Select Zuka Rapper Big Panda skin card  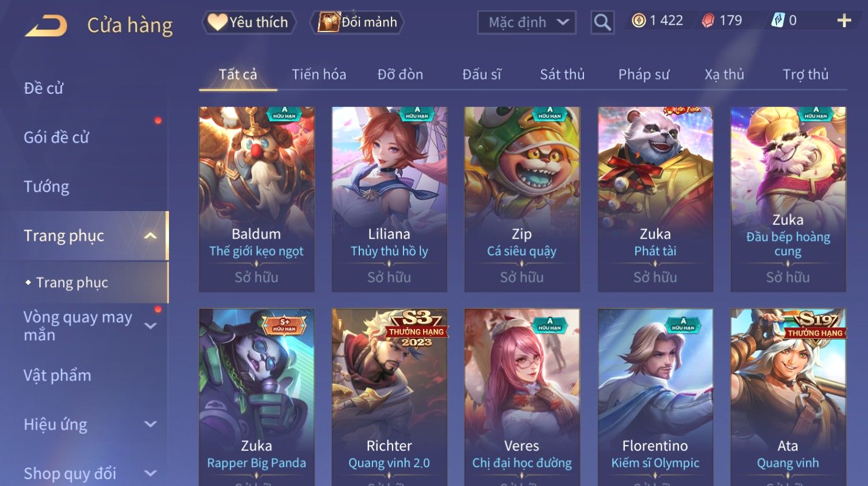click(256, 397)
